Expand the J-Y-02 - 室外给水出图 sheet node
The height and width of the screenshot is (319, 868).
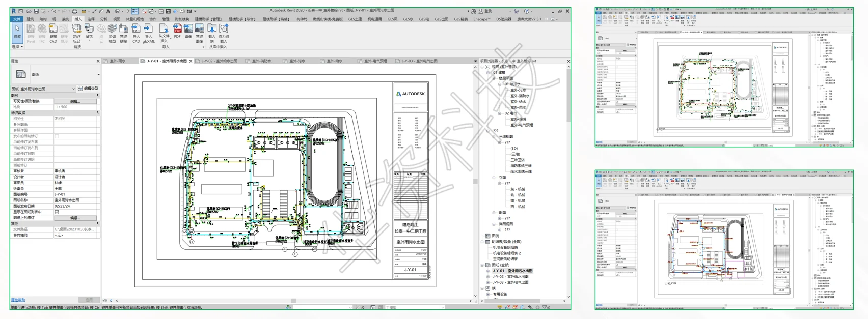pos(488,277)
